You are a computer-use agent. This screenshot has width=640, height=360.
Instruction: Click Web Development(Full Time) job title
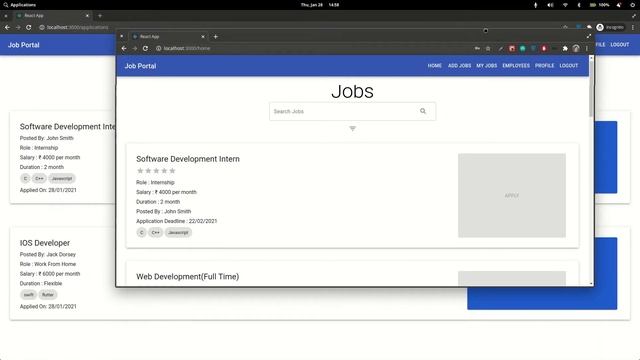tap(188, 276)
